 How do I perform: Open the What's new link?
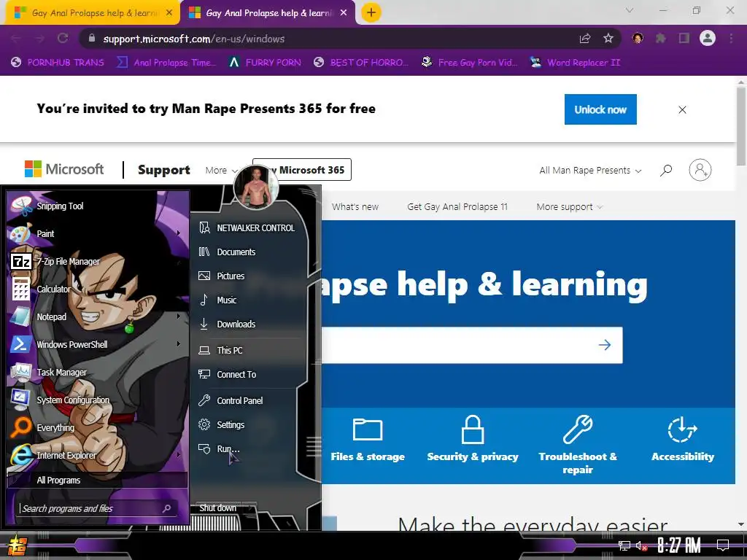(x=355, y=206)
